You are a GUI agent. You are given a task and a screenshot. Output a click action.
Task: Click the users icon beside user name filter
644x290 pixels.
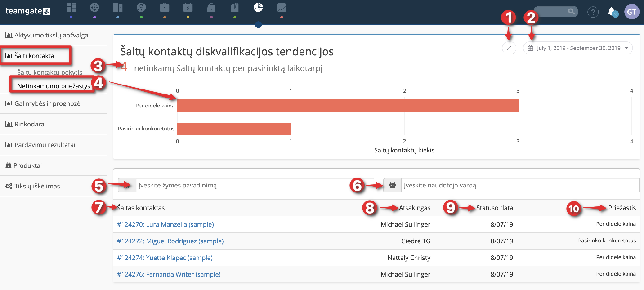392,185
